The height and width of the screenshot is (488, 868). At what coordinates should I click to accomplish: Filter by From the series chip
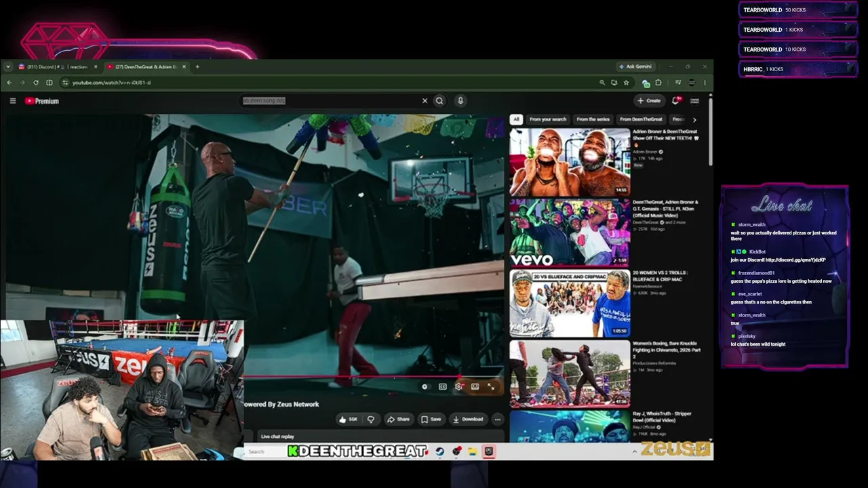pos(593,119)
